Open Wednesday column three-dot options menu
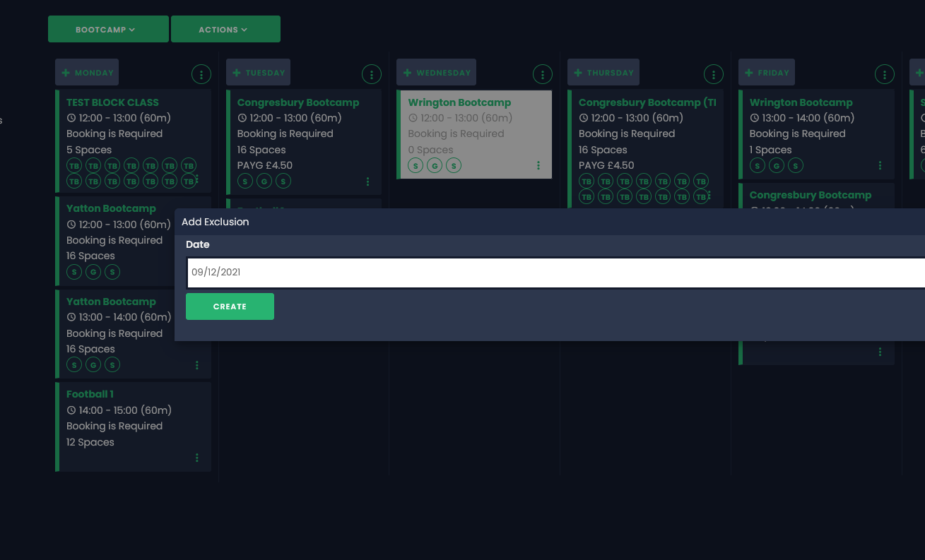This screenshot has width=925, height=560. (x=543, y=74)
